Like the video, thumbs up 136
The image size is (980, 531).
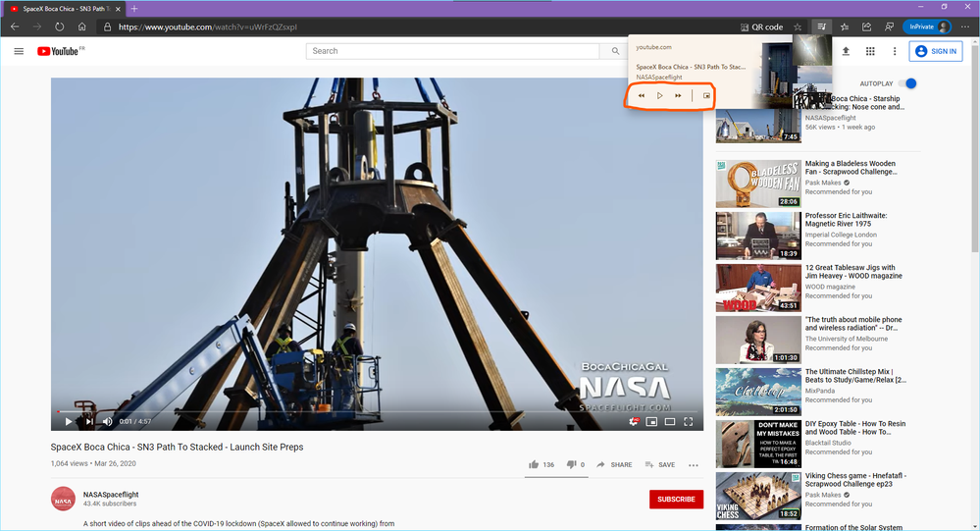point(542,464)
